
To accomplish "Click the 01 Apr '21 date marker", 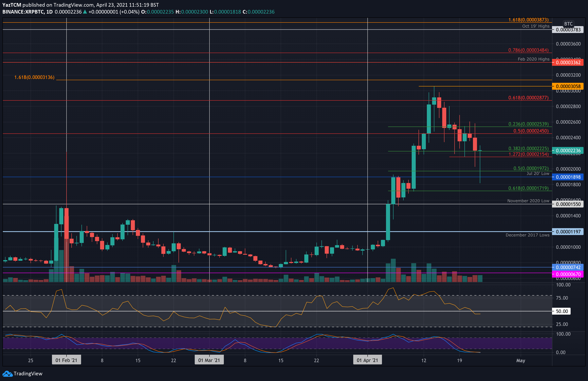I will tap(367, 360).
